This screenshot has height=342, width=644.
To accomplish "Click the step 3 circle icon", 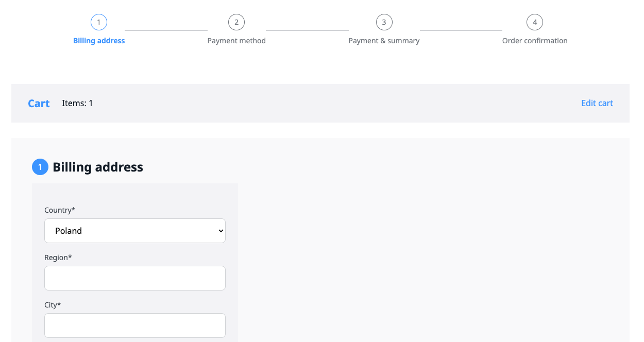I will [x=384, y=22].
